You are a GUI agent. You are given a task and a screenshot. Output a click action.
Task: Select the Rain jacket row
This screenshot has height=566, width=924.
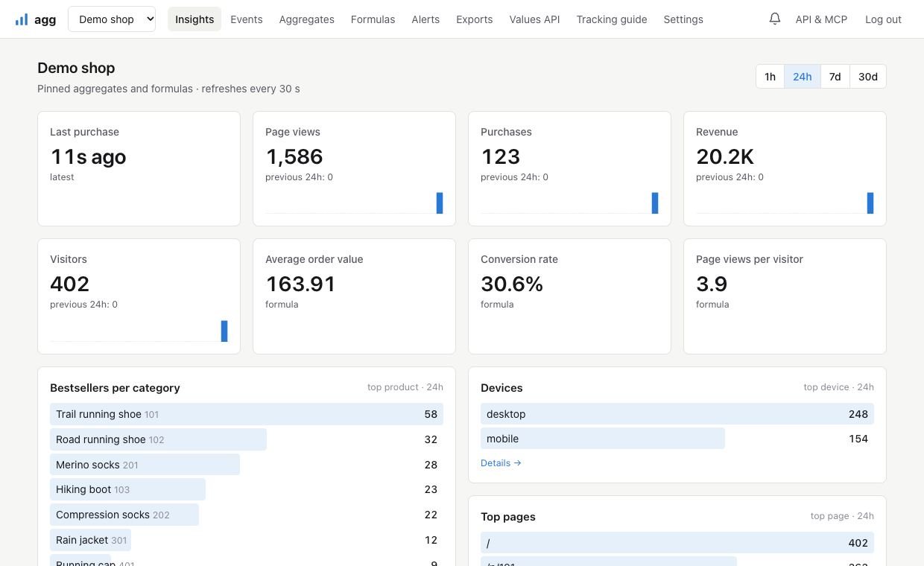[247, 540]
